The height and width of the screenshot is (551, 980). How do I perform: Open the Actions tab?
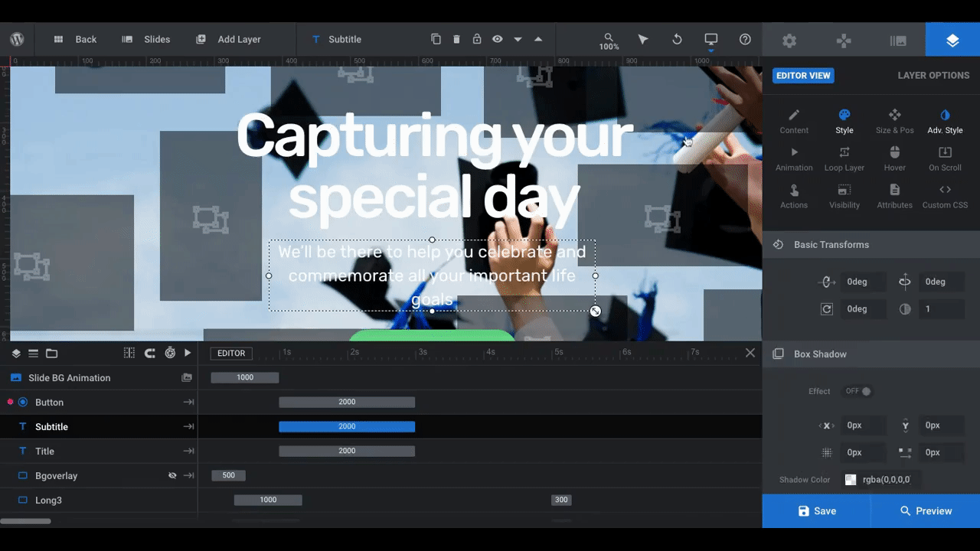794,197
